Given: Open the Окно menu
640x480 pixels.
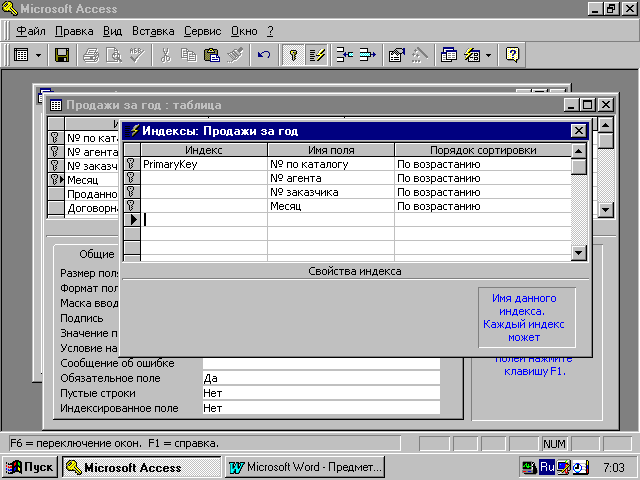Looking at the screenshot, I should pyautogui.click(x=244, y=31).
